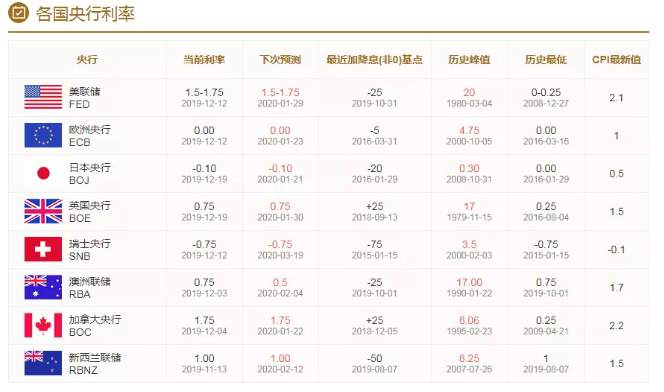This screenshot has height=392, width=664.
Task: Click BOC next forecast dated 2020-01-22
Action: (280, 326)
